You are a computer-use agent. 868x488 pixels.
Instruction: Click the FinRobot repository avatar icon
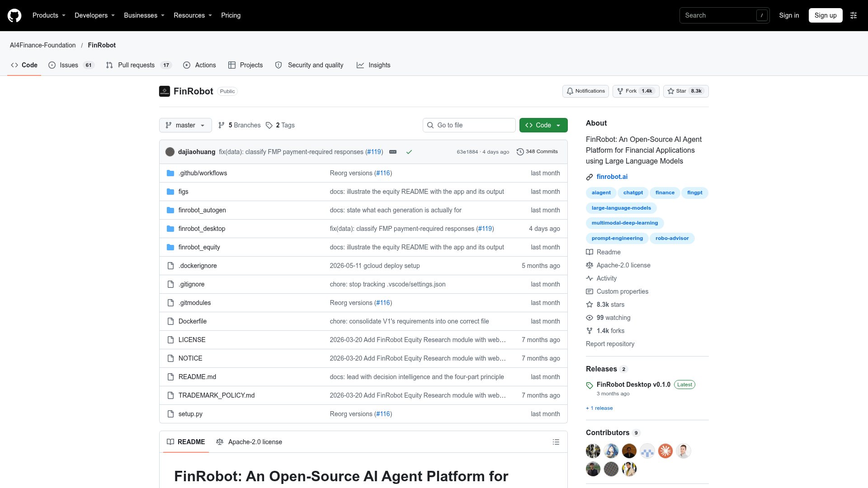pyautogui.click(x=165, y=91)
